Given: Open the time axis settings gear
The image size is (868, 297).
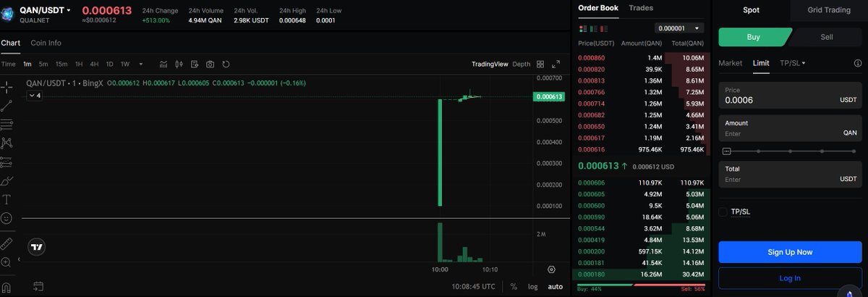Looking at the screenshot, I should (551, 269).
